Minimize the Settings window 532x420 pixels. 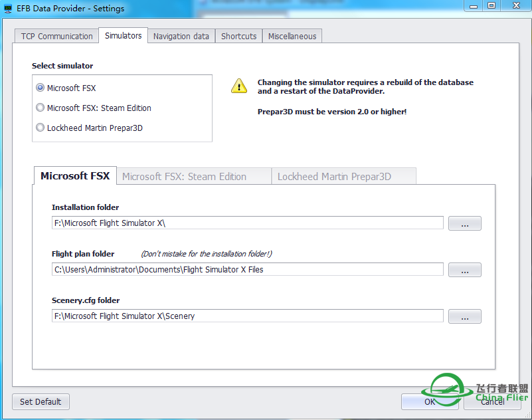point(474,6)
